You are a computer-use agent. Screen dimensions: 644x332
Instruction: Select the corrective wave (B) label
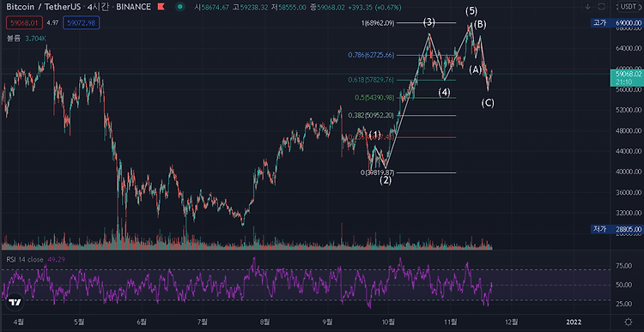(480, 25)
